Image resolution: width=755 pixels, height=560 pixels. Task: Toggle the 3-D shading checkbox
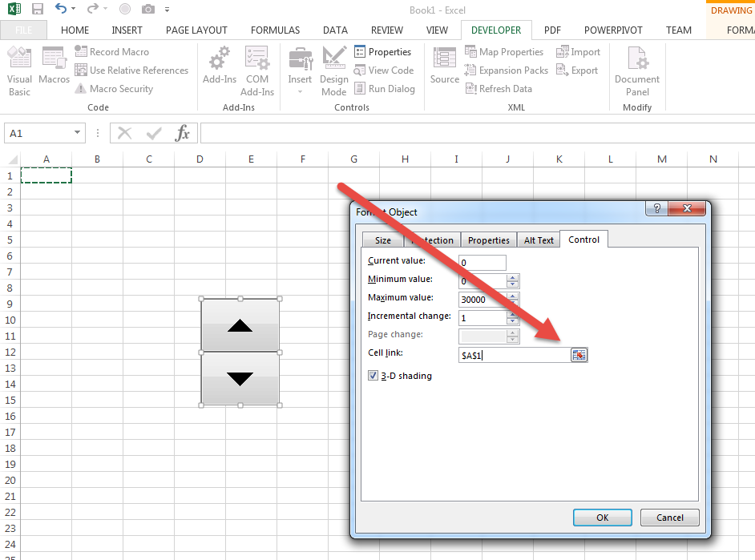pyautogui.click(x=373, y=376)
